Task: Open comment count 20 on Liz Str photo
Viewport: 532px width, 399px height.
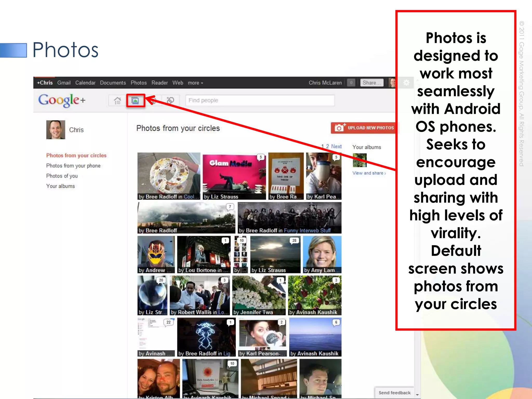Action: click(x=161, y=280)
